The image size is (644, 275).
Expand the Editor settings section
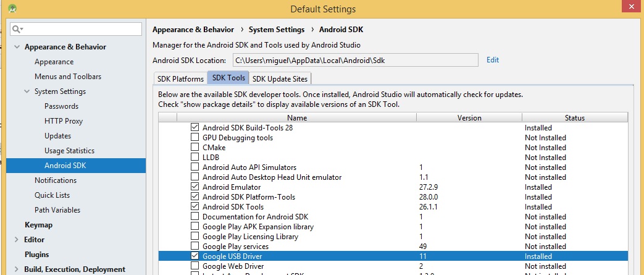point(17,240)
